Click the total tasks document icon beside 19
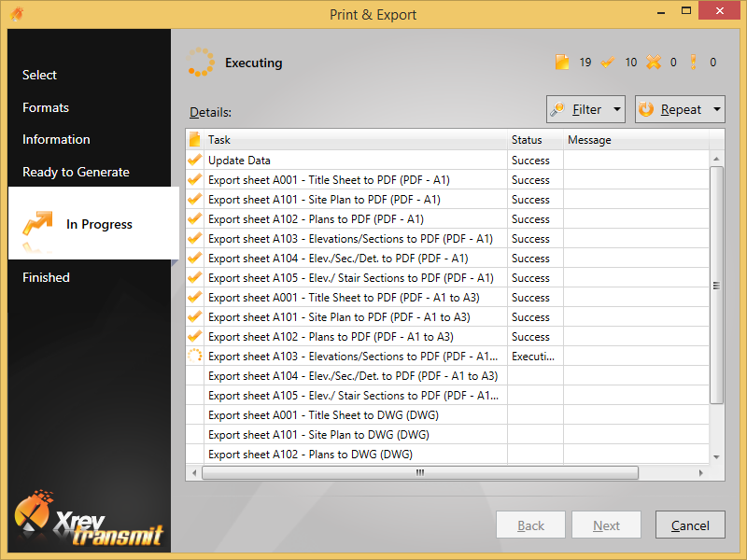The image size is (747, 560). point(562,63)
